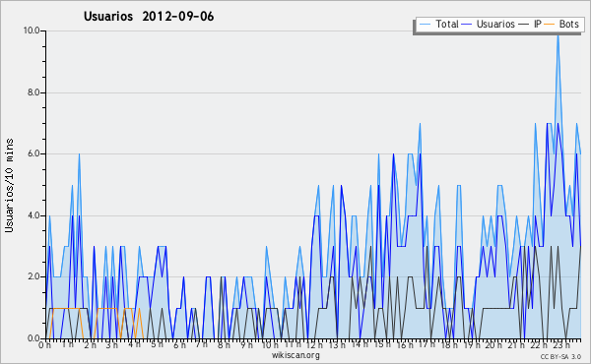591x364 pixels.
Task: Click the '3 h' x-axis label
Action: (112, 345)
